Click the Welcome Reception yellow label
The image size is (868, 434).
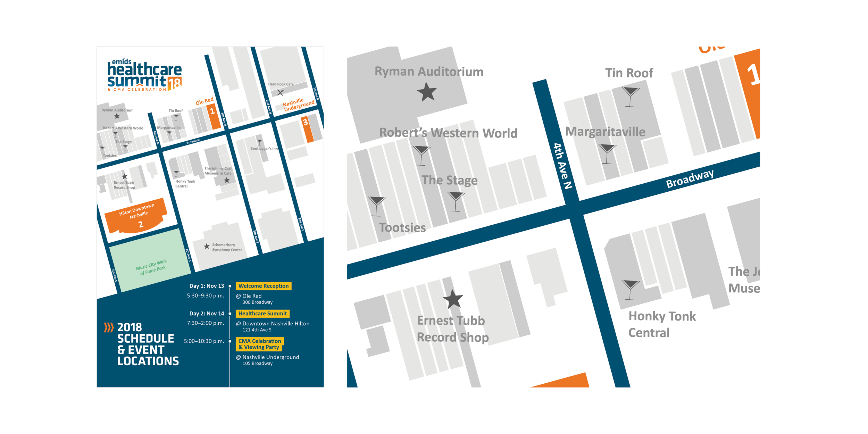pyautogui.click(x=264, y=286)
